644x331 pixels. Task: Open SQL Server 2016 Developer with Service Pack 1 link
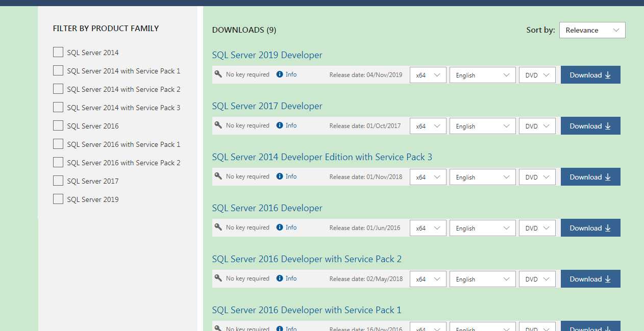pyautogui.click(x=307, y=310)
